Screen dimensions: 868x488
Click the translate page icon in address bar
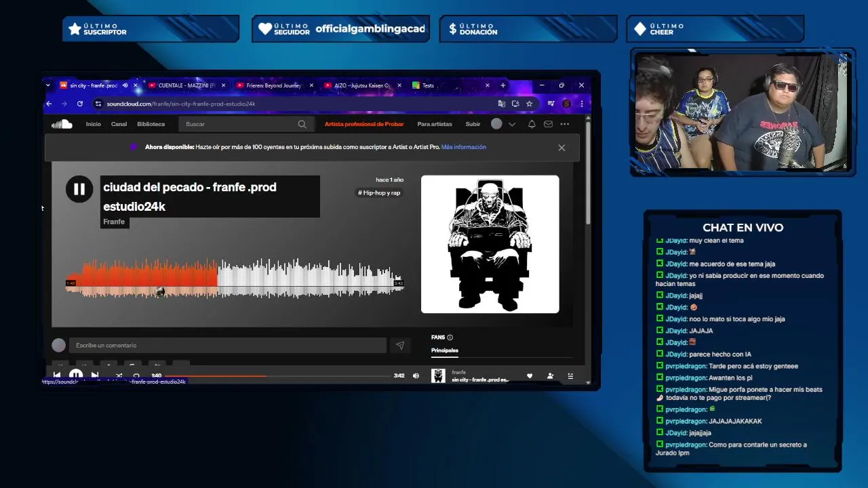[x=501, y=104]
